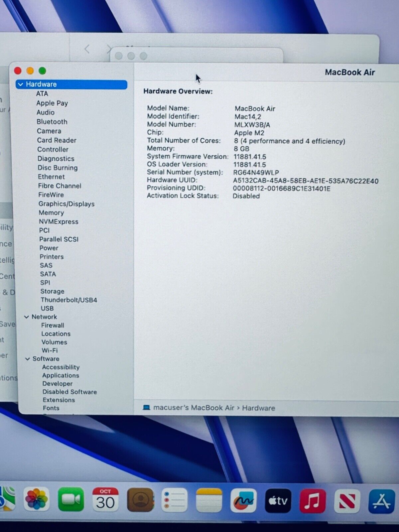Show Firewall network information
This screenshot has width=399, height=532.
53,326
